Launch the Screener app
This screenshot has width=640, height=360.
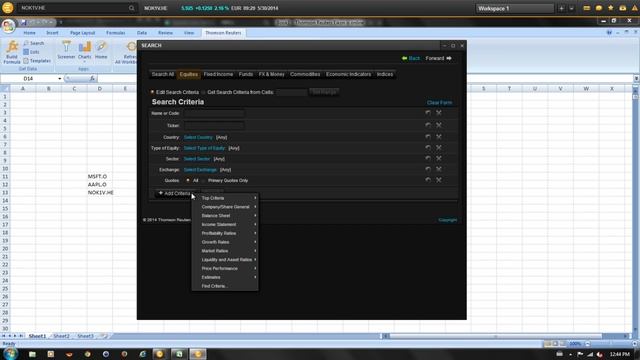click(66, 51)
